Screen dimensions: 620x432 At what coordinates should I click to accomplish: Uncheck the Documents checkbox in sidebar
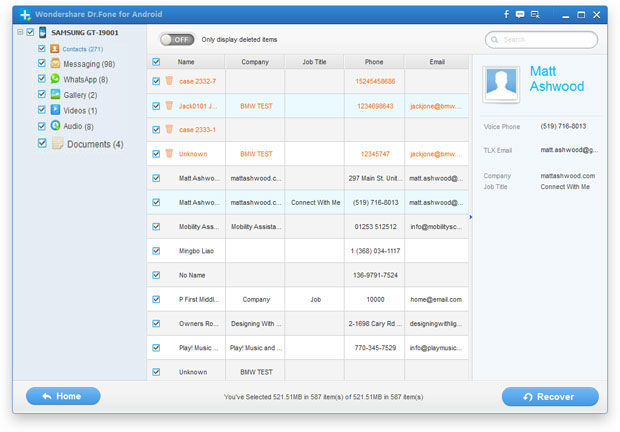(x=42, y=143)
